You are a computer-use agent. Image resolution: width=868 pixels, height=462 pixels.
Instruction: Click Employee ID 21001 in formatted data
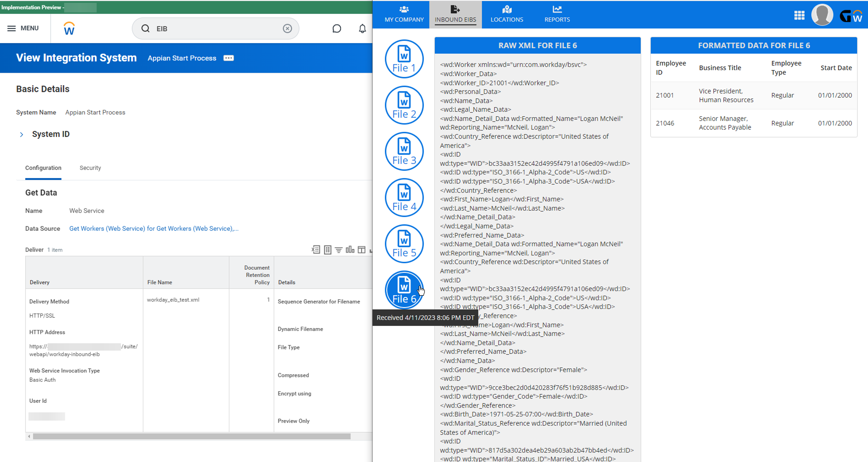pyautogui.click(x=665, y=95)
